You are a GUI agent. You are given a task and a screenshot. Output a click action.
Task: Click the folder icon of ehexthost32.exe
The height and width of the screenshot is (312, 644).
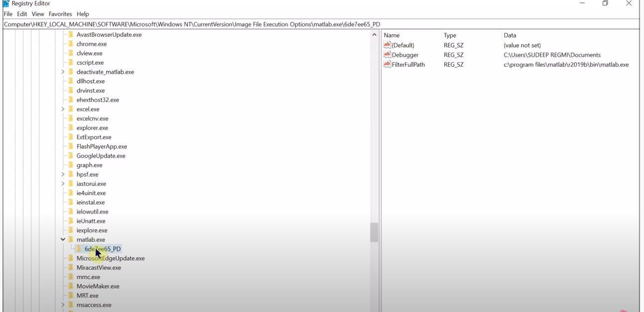[x=71, y=100]
